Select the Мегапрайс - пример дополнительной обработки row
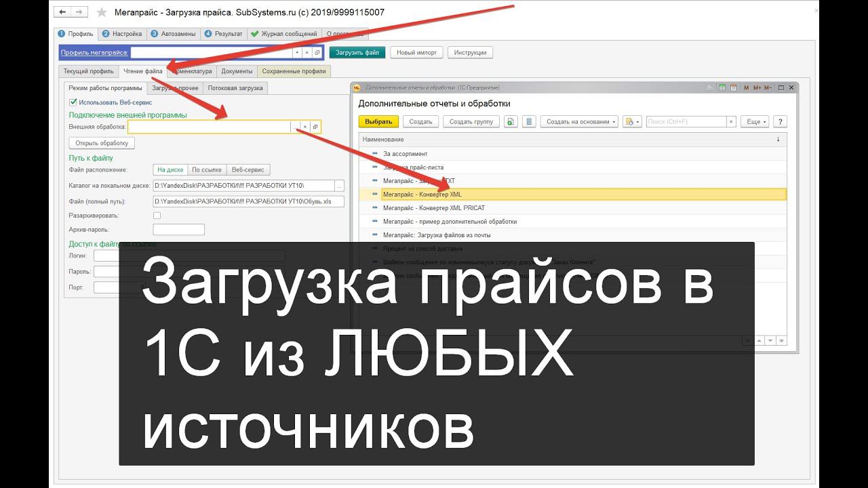 [572, 222]
